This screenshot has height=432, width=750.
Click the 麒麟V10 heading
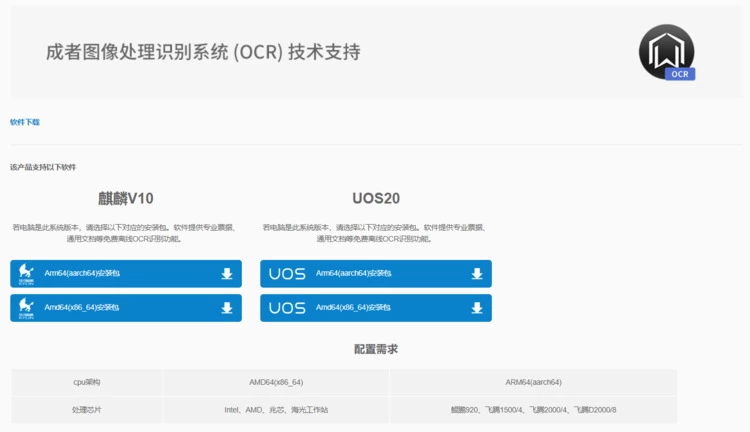tap(126, 198)
